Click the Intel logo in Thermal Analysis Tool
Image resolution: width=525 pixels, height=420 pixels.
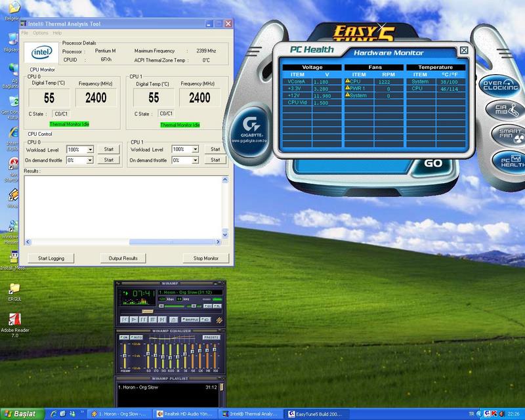[x=41, y=52]
